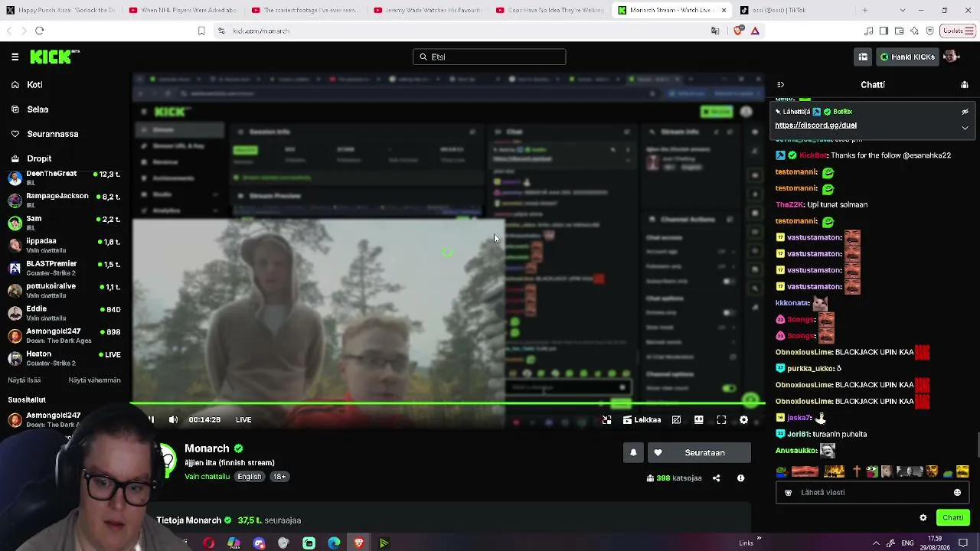Expand the pinned message chevron
Image resolution: width=980 pixels, height=551 pixels.
click(965, 128)
